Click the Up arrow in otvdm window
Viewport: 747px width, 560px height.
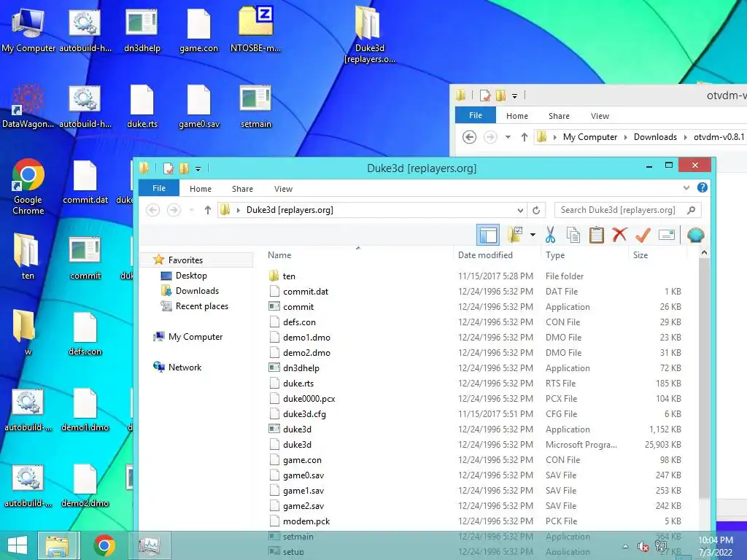click(x=524, y=137)
